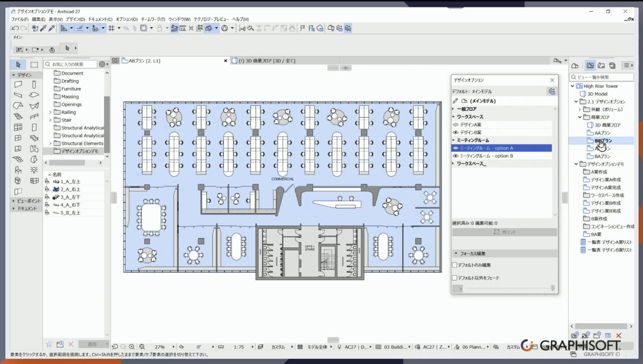Click the ビュー一覧を検索 search field

coord(601,77)
